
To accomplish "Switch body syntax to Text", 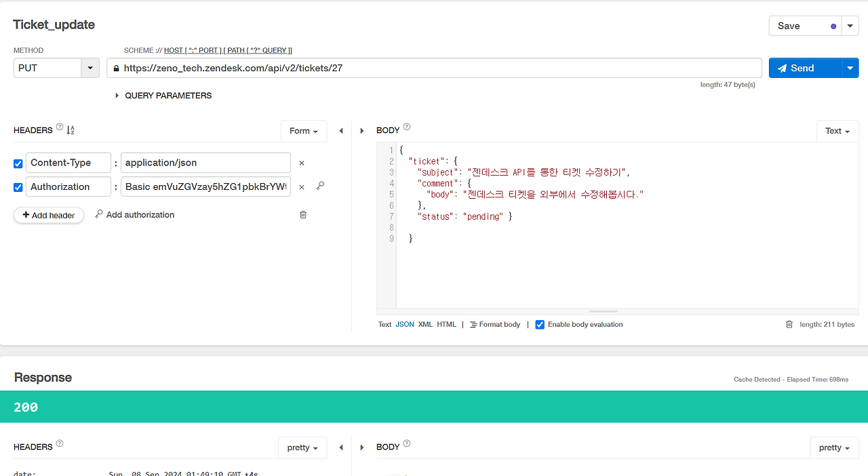I will pos(384,325).
